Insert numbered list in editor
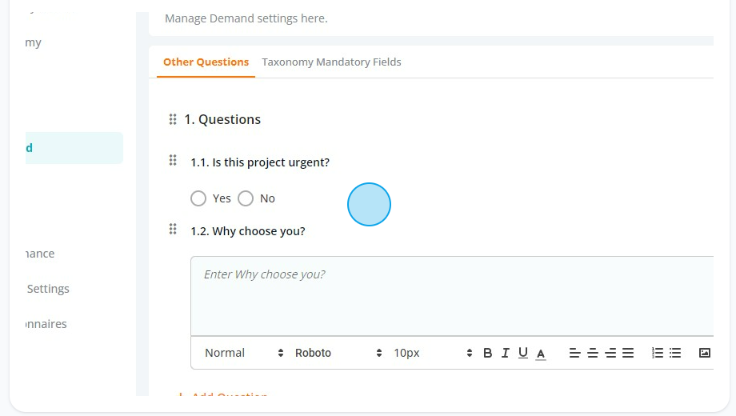 click(658, 353)
